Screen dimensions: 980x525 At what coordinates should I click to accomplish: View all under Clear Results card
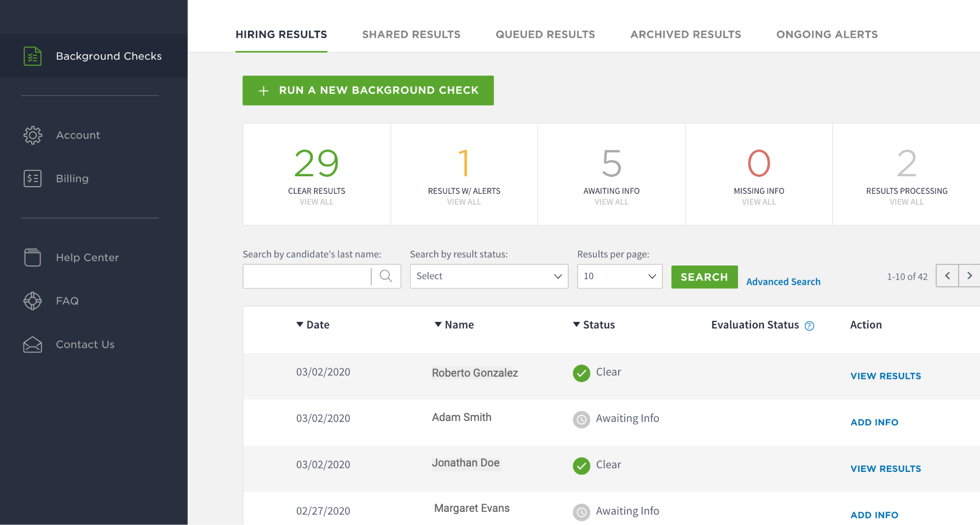316,202
